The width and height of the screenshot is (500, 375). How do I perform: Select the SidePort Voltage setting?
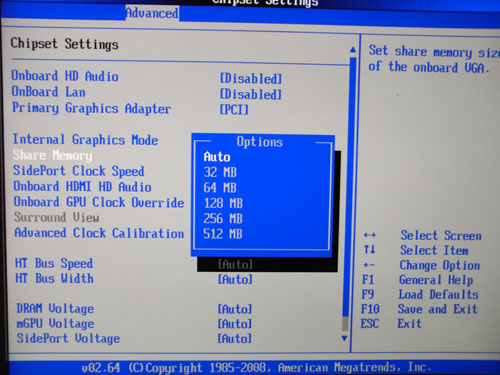tap(68, 339)
